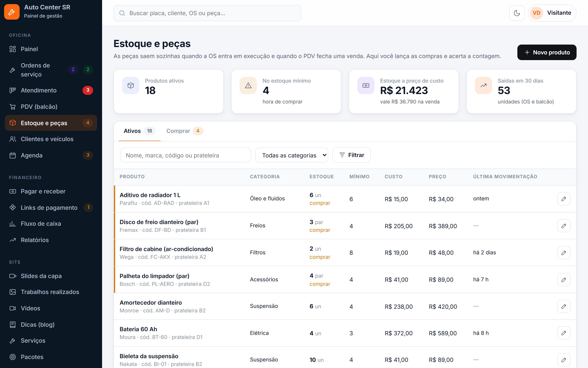Edit Bateria 60 Ah row
Viewport: 588px width, 368px height.
(564, 333)
